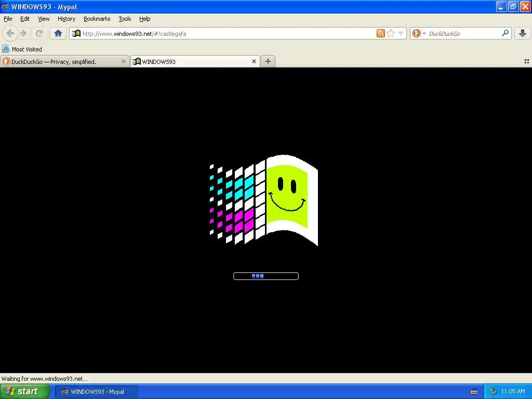Click the Windows93 smiley flag logo

click(x=264, y=200)
